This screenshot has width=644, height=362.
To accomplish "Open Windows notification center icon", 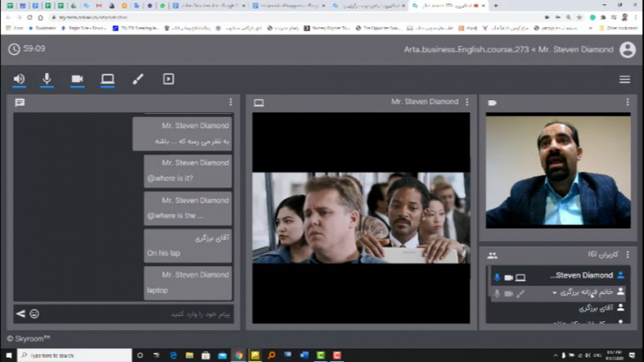I will pyautogui.click(x=632, y=356).
